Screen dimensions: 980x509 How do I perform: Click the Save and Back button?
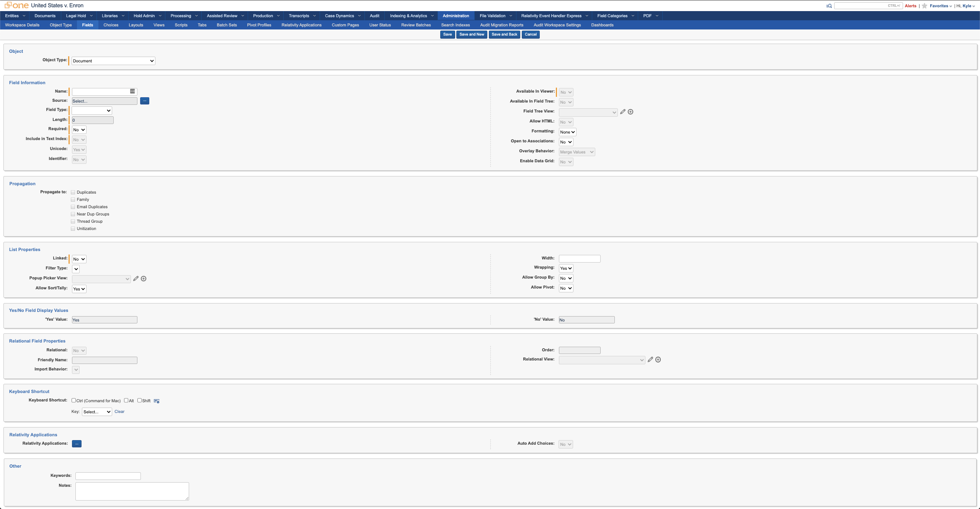click(504, 34)
